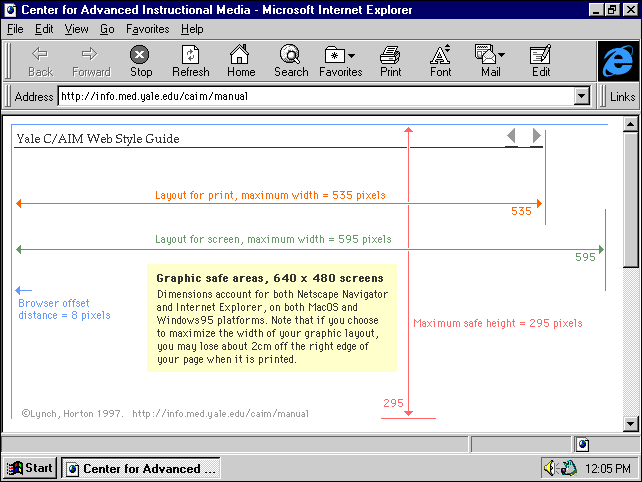Open the Search toolbar button
Screen dimensions: 642x482
(291, 61)
